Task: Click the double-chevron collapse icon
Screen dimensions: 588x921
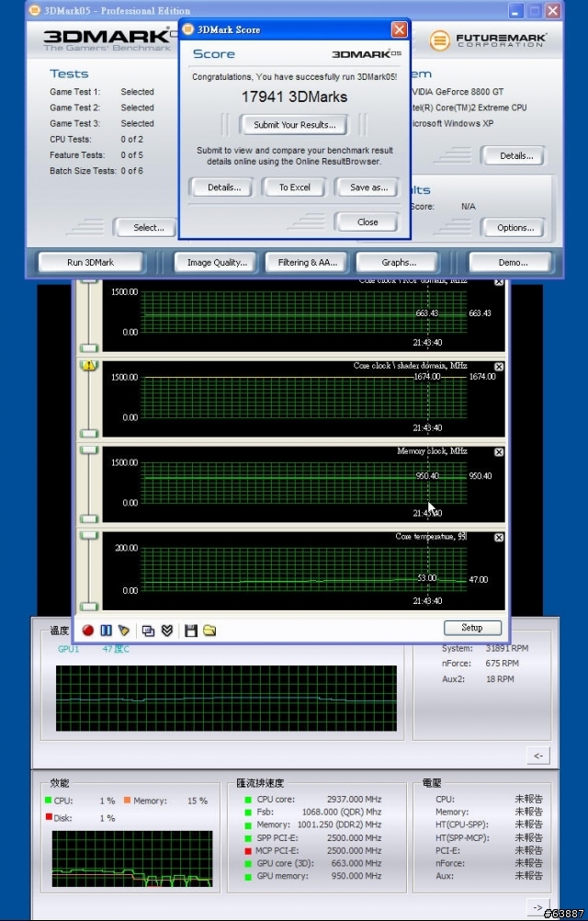Action: [167, 631]
